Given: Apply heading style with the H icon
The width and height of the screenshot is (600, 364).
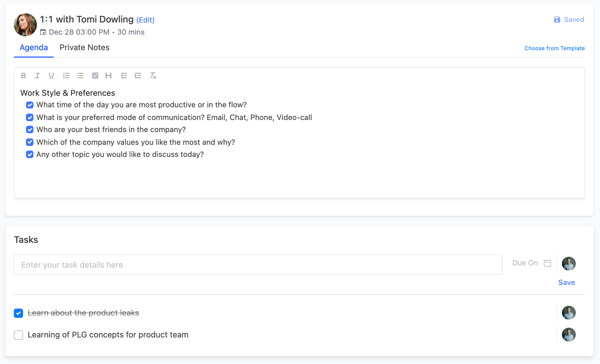Looking at the screenshot, I should 108,76.
